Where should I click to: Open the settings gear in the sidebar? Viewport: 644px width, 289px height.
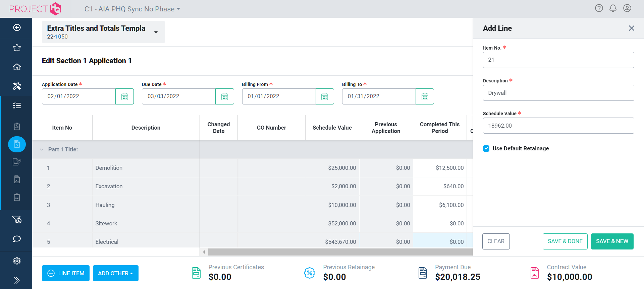(x=17, y=261)
